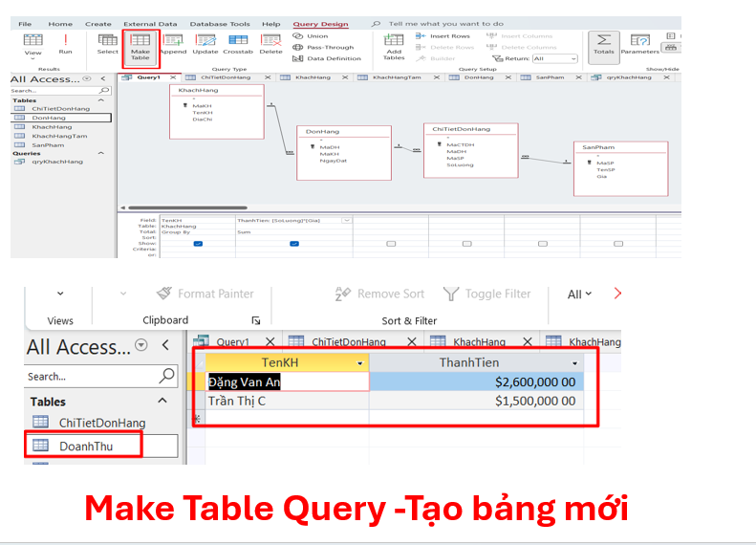This screenshot has width=756, height=545.
Task: Open the Return combo box showing All
Action: 555,58
